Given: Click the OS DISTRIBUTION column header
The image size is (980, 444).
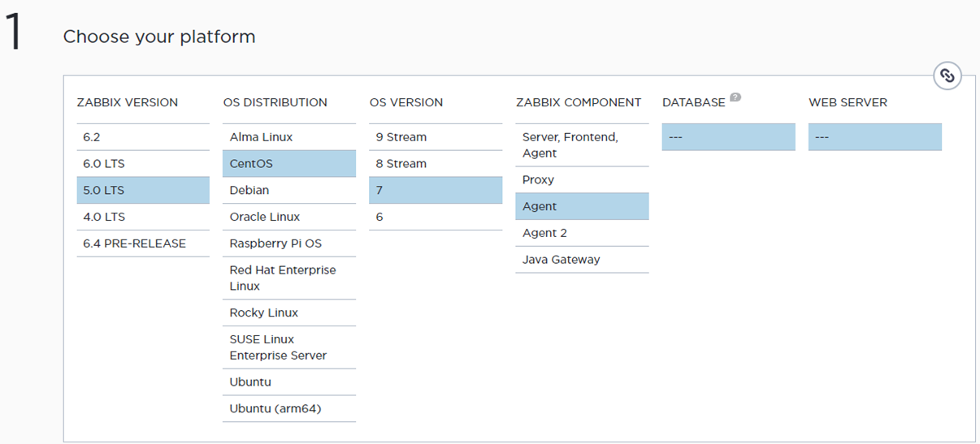Looking at the screenshot, I should [275, 103].
